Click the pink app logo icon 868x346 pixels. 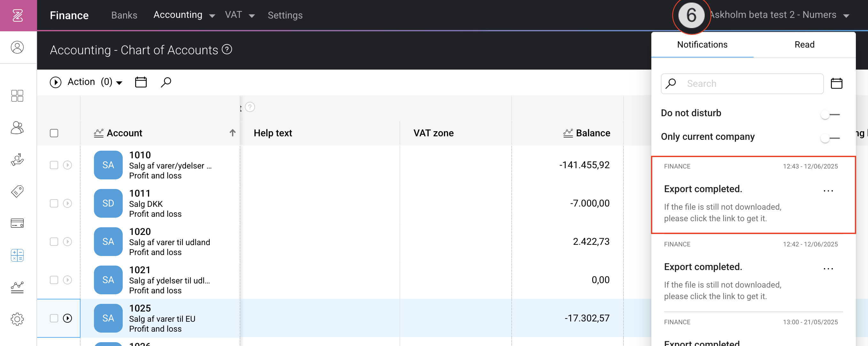tap(18, 15)
